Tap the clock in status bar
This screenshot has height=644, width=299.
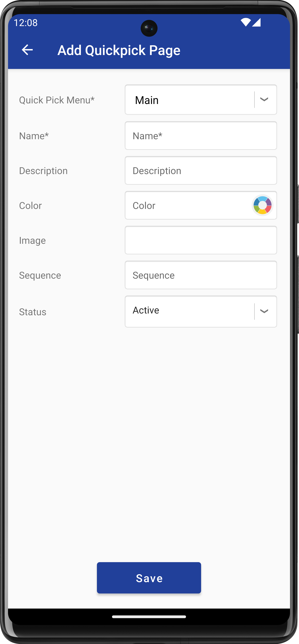[26, 23]
